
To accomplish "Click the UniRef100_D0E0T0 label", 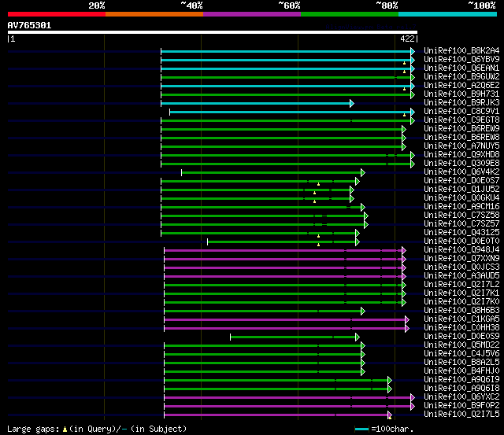I will (x=461, y=241).
